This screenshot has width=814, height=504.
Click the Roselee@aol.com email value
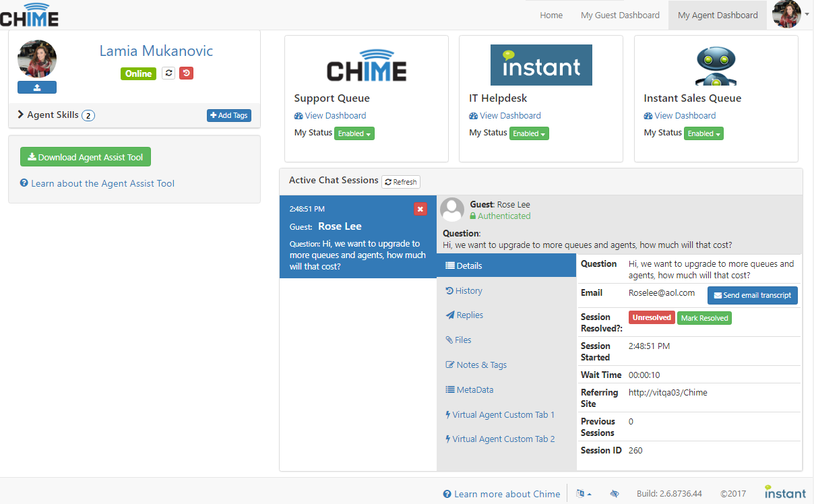[x=662, y=293]
